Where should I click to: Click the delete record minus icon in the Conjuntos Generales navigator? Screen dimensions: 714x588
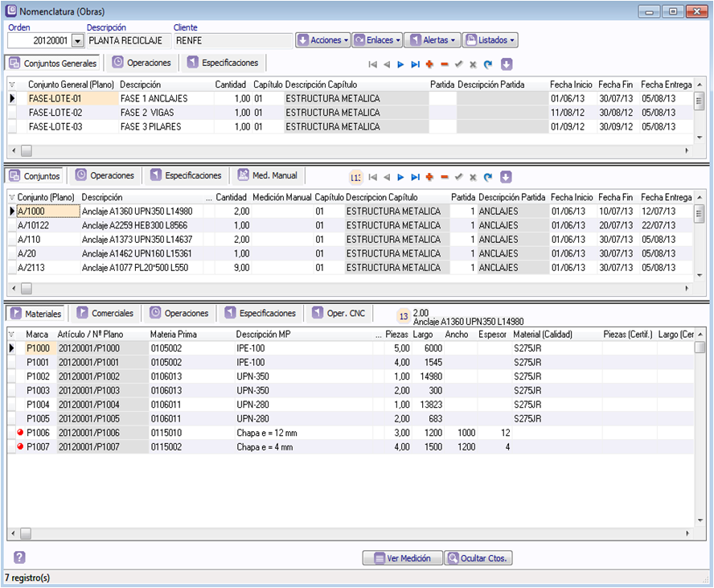pyautogui.click(x=445, y=64)
